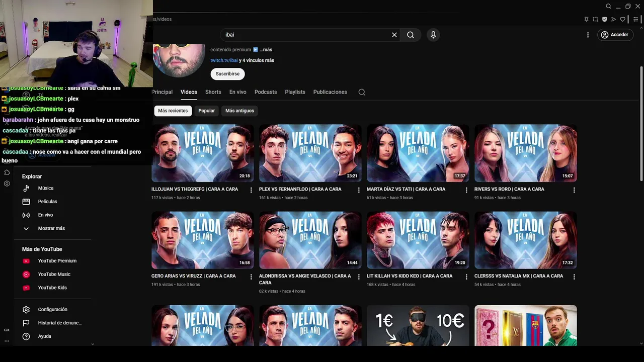The image size is (644, 362).
Task: Open the browser snapshot selection tool icon
Action: point(595,19)
